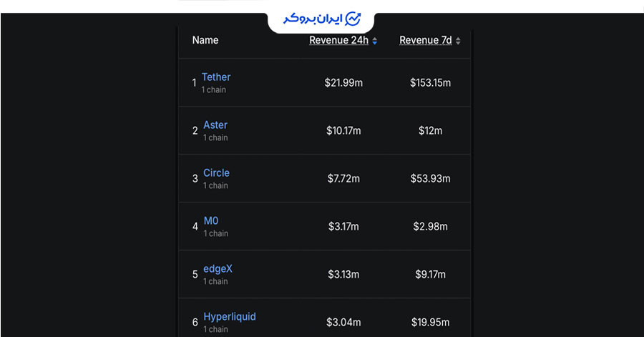Image resolution: width=644 pixels, height=337 pixels.
Task: Select edgeX's $9.17m 7d revenue value
Action: tap(430, 275)
